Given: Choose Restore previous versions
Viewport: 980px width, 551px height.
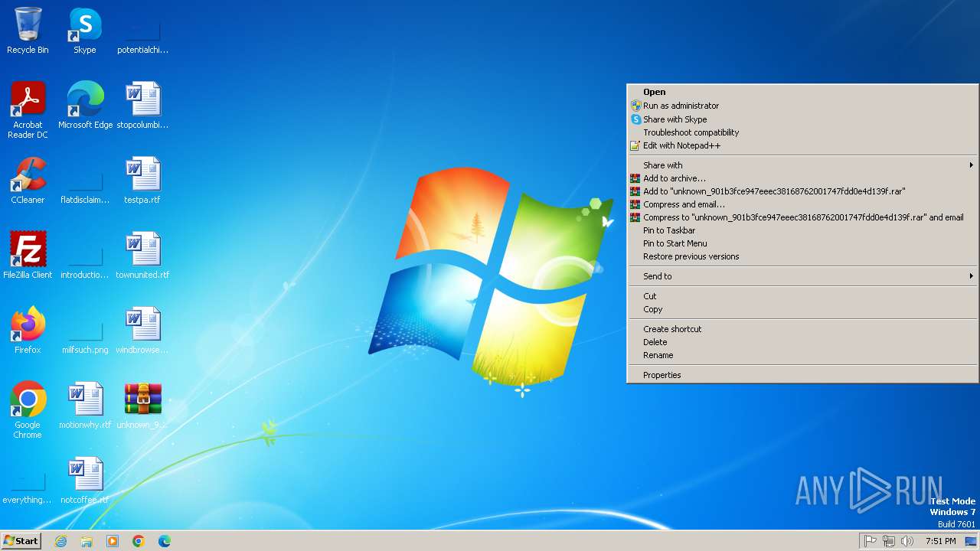Looking at the screenshot, I should point(802,256).
